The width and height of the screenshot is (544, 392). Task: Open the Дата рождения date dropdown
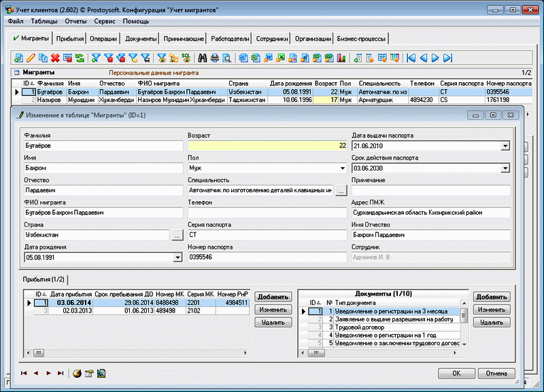pyautogui.click(x=177, y=257)
